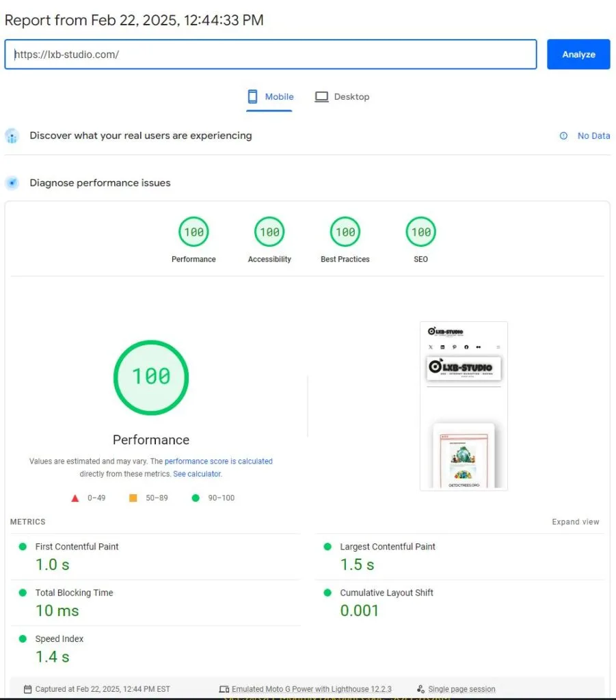616x700 pixels.
Task: Expand the First Contentful Paint metric
Action: pyautogui.click(x=77, y=547)
